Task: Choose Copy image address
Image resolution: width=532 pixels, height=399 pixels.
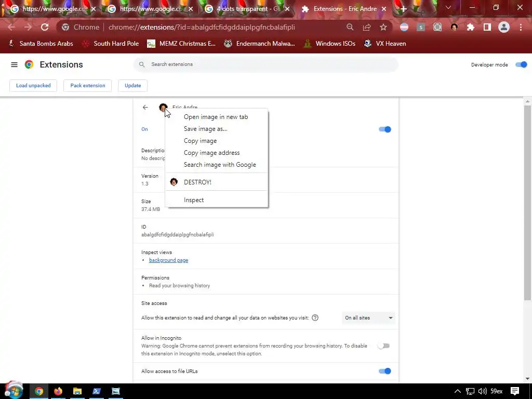Action: point(217,153)
